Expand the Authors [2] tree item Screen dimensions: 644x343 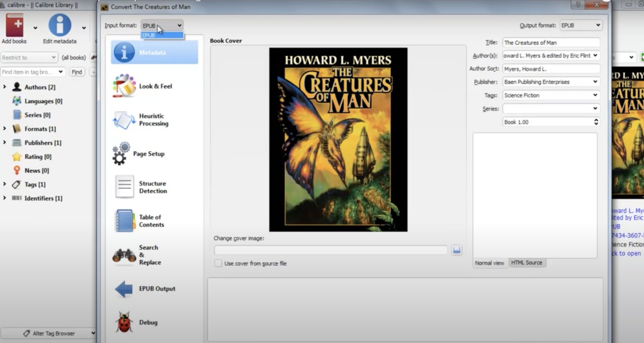click(5, 87)
